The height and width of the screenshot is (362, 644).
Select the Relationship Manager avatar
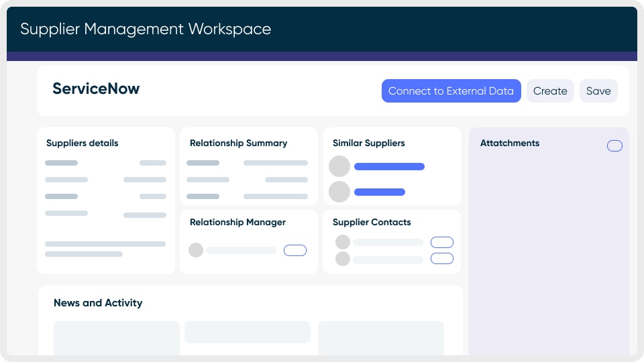[x=196, y=250]
